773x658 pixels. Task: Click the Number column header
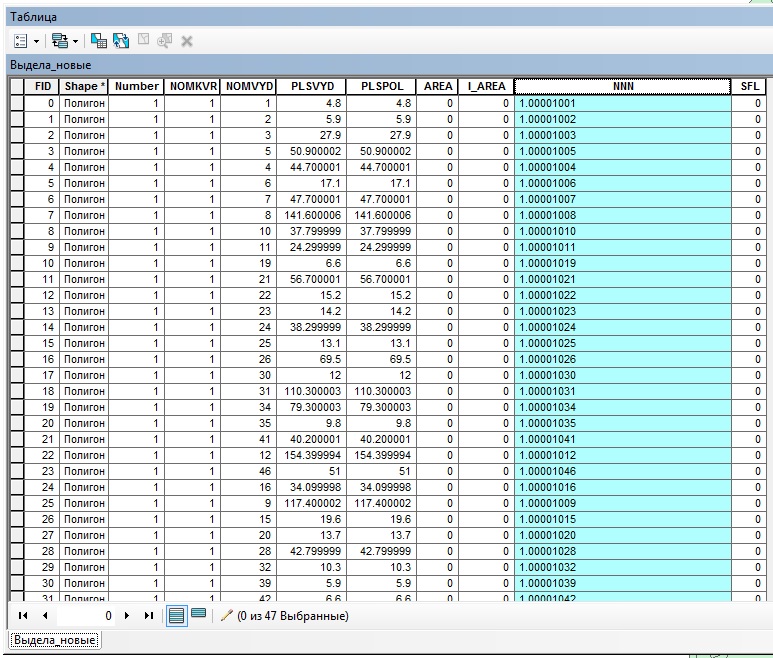pyautogui.click(x=137, y=86)
